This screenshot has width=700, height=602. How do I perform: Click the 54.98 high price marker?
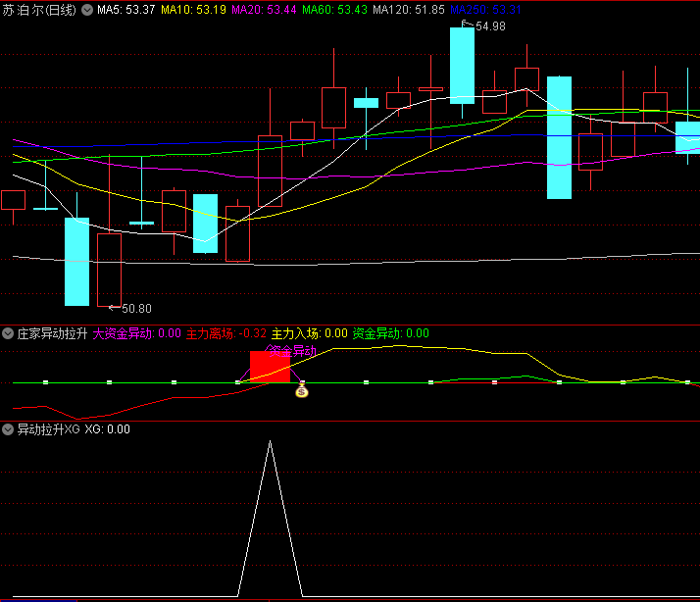(x=489, y=26)
